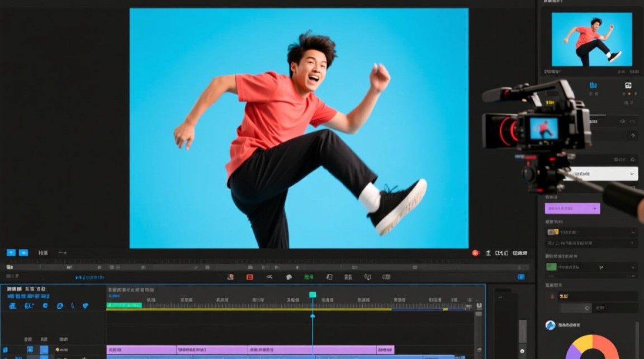Screen dimensions: 644x359
Task: Click the first blue tool icon above the track headers
Action: pyautogui.click(x=12, y=305)
